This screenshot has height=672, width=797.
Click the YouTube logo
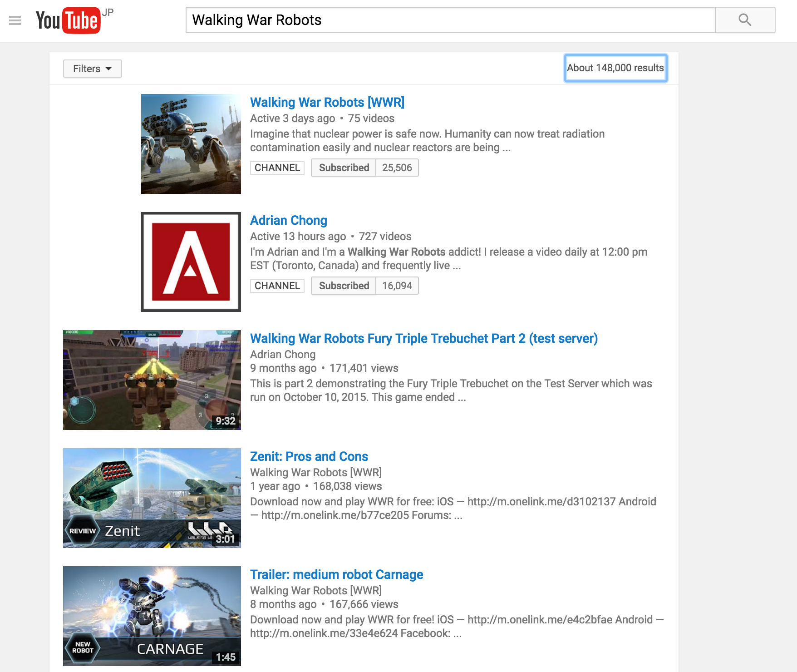pyautogui.click(x=68, y=20)
